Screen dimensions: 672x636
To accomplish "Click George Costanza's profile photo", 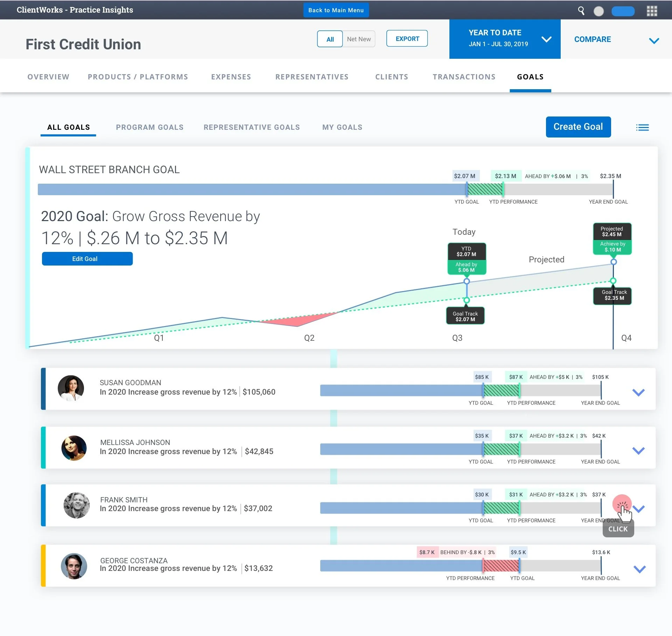I will point(74,566).
